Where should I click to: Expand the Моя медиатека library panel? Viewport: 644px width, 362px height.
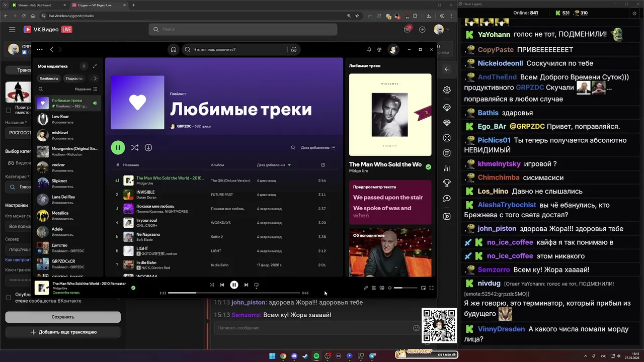point(95,66)
